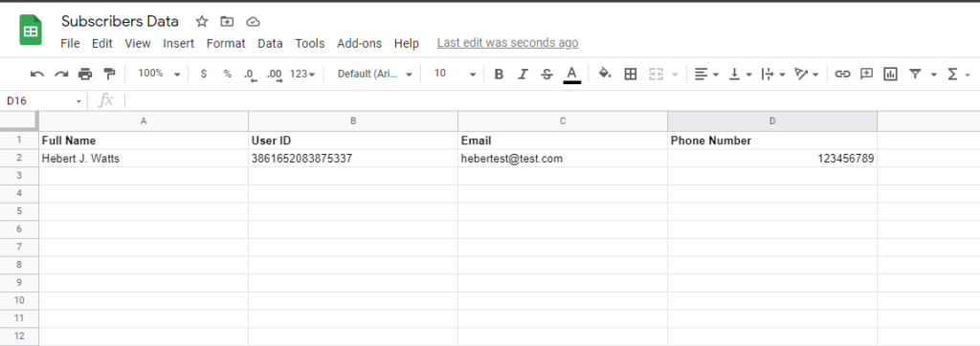Open the font size 10 dropdown
980x346 pixels.
point(455,74)
